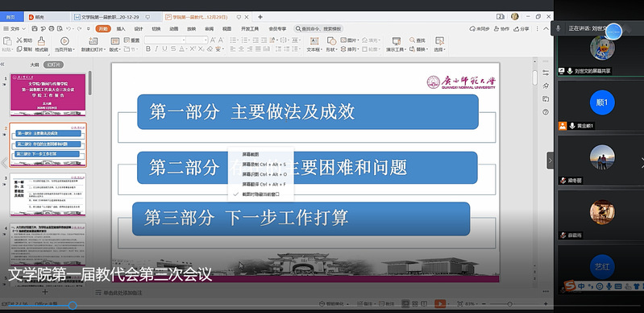Screen dimensions: 644x313
Task: Open the Developer Tools (开发工具) tab
Action: pos(250,29)
